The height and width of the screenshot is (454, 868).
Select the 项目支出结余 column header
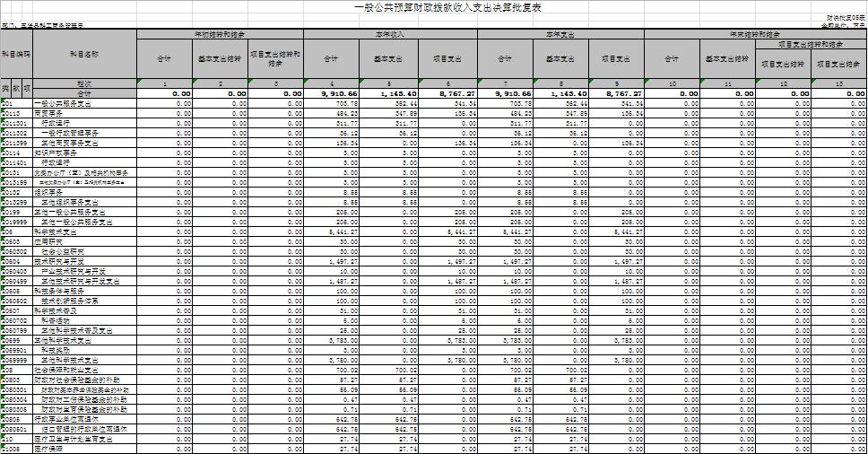click(838, 64)
